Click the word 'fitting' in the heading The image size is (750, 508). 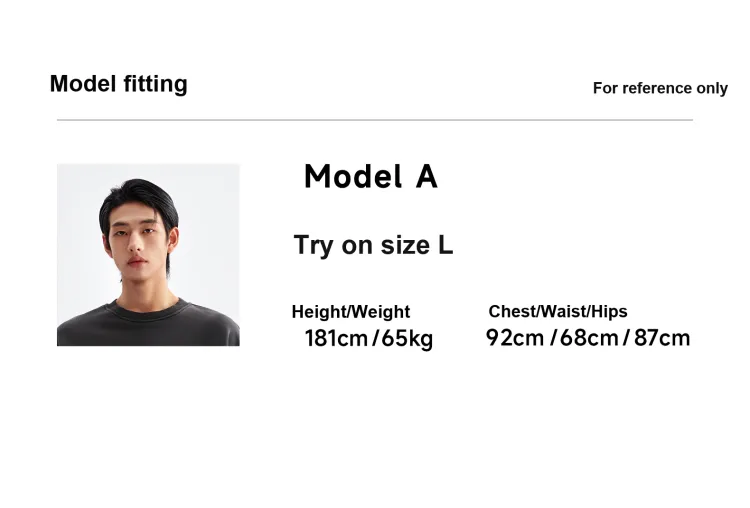pyautogui.click(x=155, y=84)
